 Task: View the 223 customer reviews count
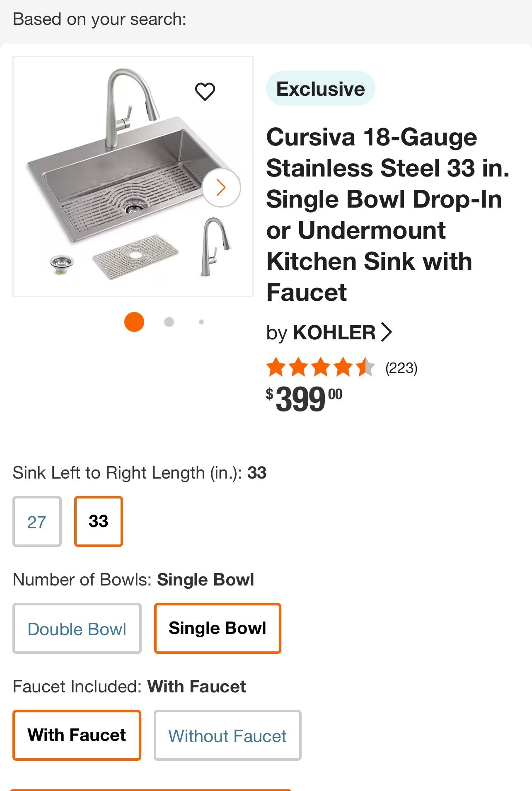401,368
